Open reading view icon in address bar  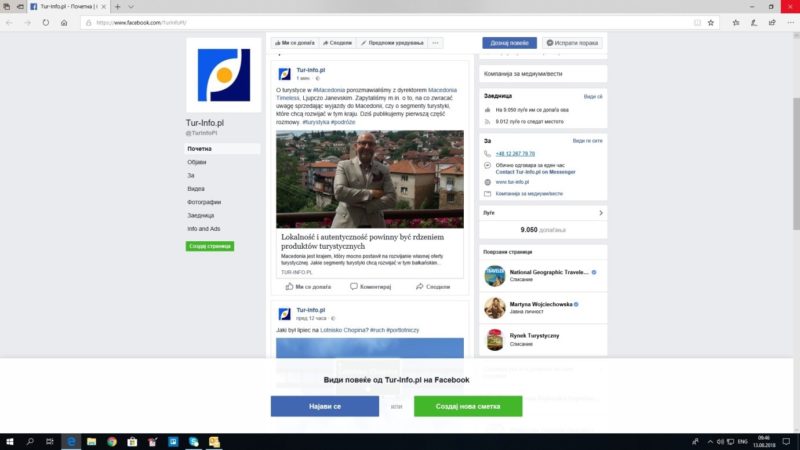click(697, 22)
